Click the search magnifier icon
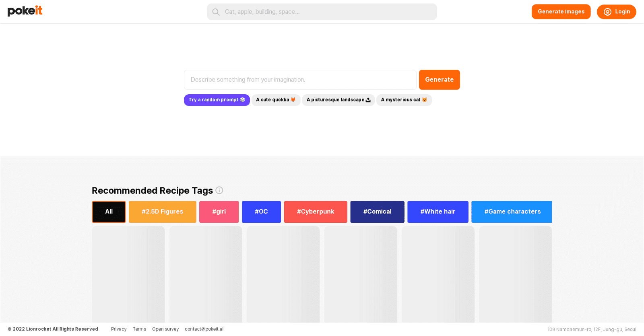 [x=216, y=12]
